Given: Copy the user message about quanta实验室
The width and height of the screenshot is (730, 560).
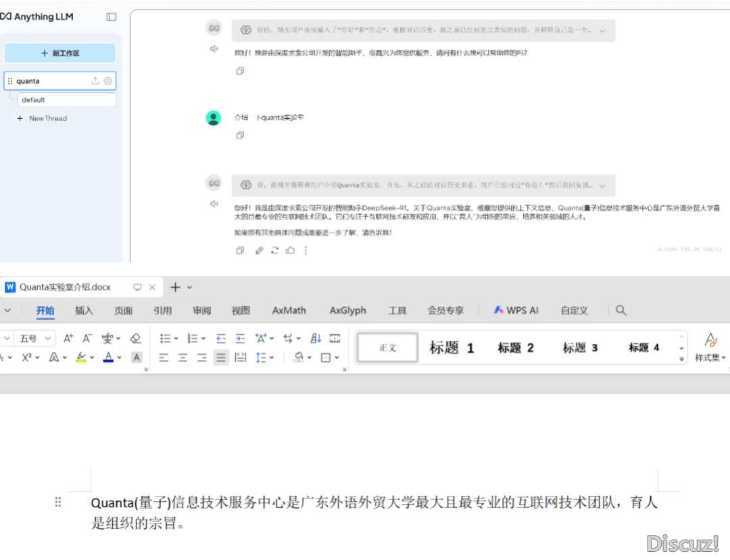Looking at the screenshot, I should click(x=240, y=135).
